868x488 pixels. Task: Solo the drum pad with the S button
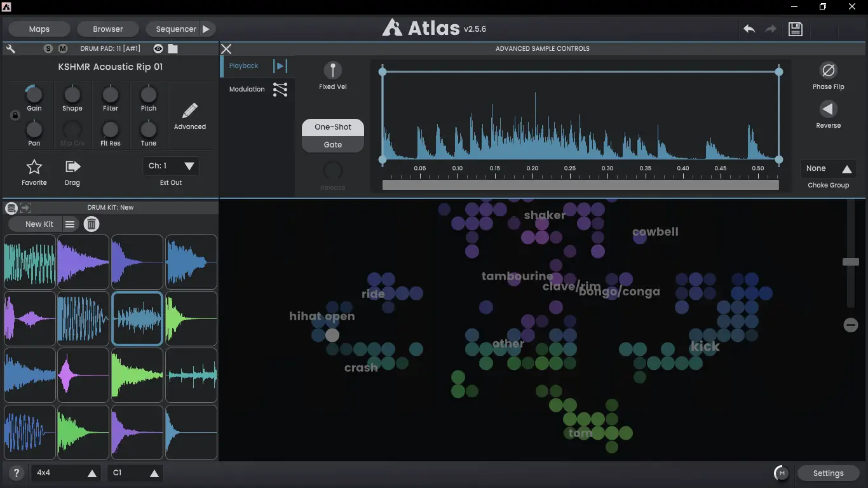pos(48,49)
